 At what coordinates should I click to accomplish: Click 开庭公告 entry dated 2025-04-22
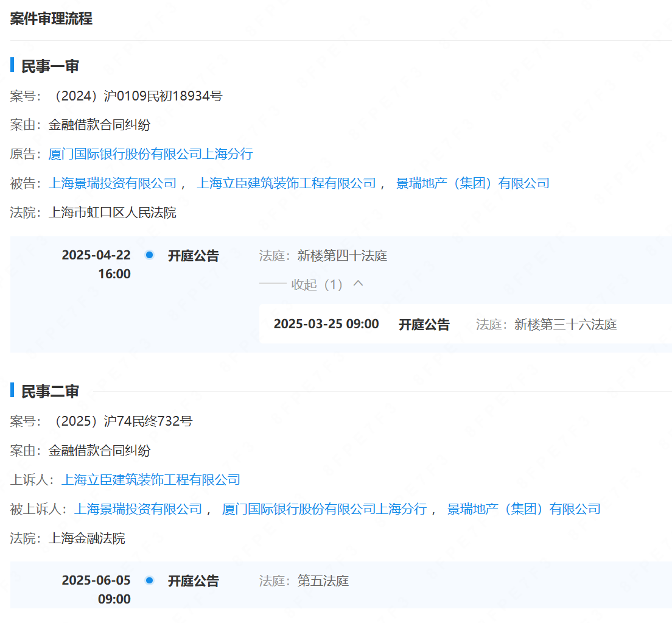tap(194, 256)
